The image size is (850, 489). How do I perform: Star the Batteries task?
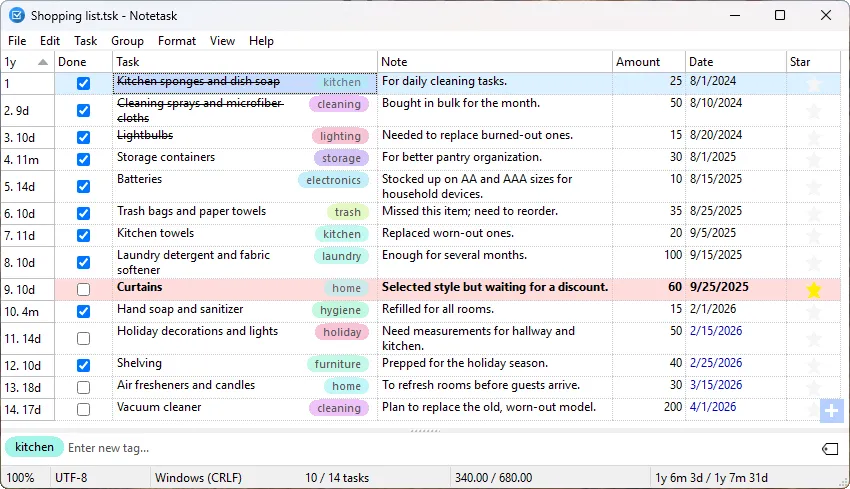tap(813, 186)
